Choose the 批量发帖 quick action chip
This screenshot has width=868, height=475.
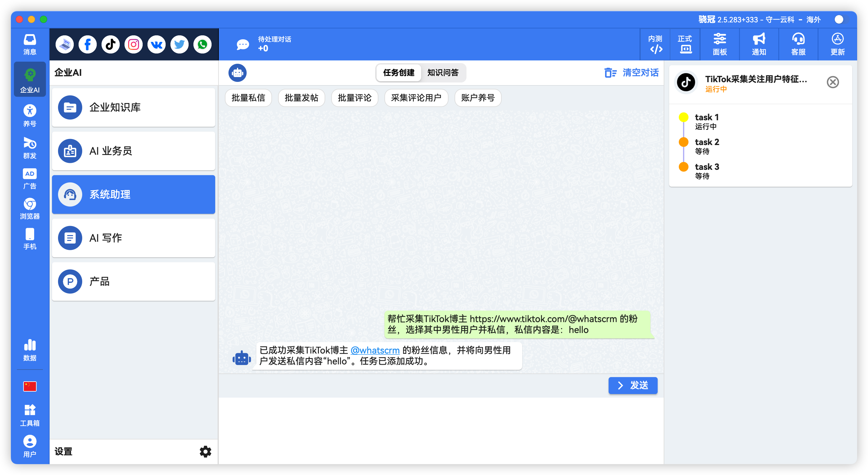tap(301, 98)
